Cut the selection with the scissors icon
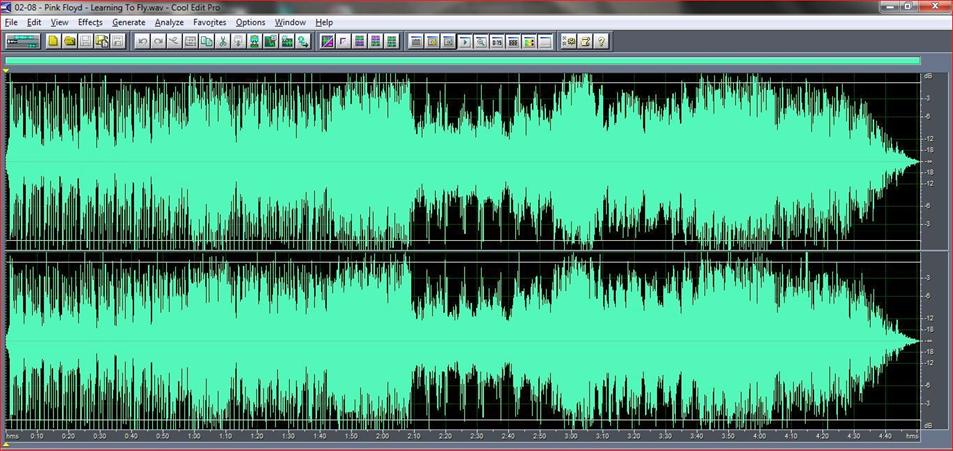Image resolution: width=953 pixels, height=451 pixels. pos(222,41)
